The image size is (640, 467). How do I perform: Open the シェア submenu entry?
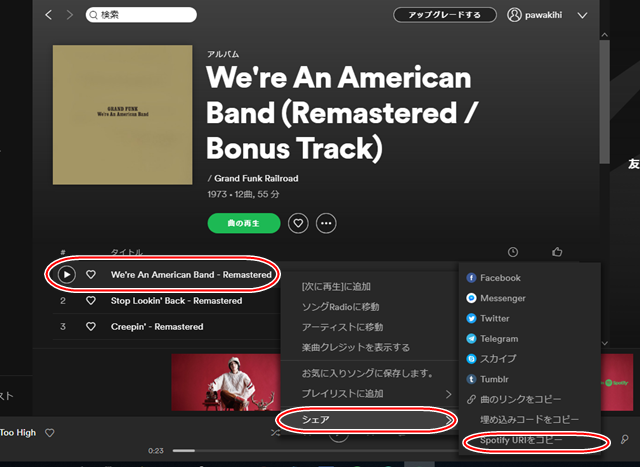pyautogui.click(x=366, y=420)
